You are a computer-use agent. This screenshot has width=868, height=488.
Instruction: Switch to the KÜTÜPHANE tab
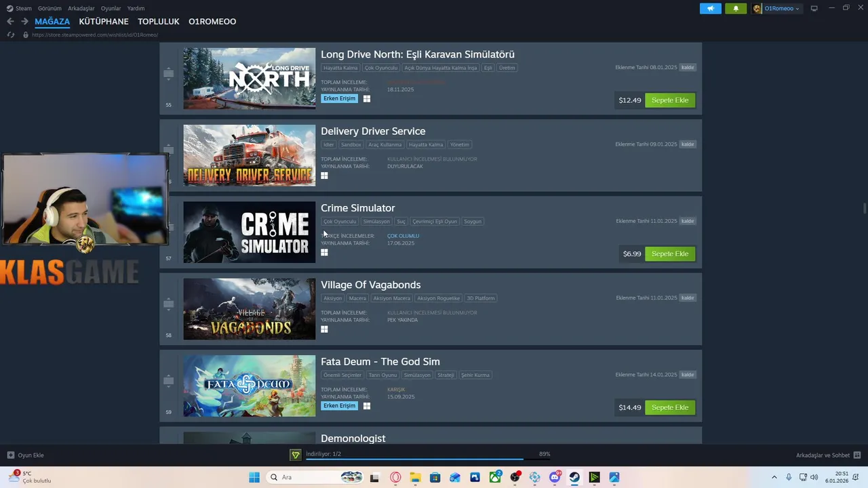click(104, 22)
